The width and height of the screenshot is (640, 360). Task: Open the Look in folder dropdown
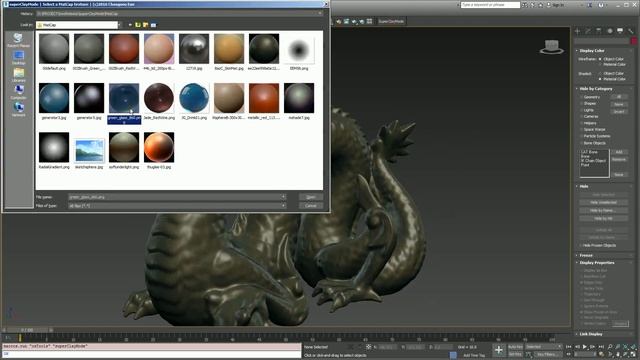click(119, 25)
